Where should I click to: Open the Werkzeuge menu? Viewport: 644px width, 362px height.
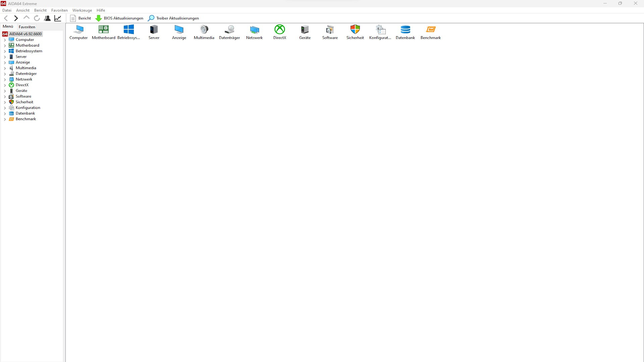pos(82,10)
